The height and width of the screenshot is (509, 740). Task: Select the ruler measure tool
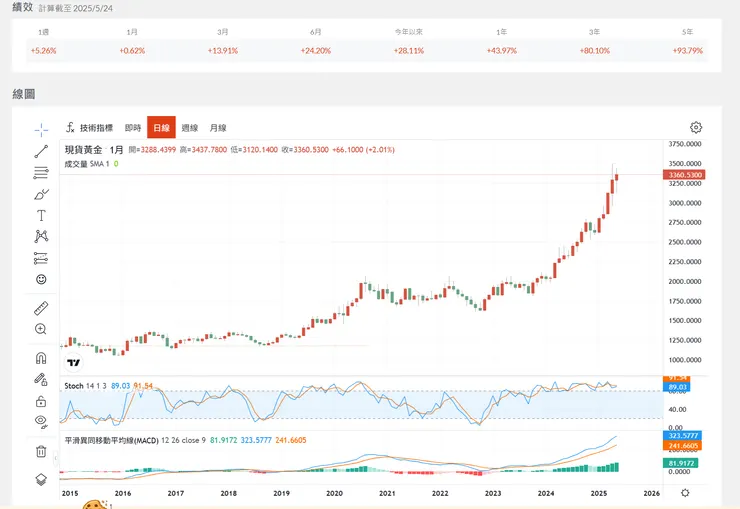(x=41, y=308)
